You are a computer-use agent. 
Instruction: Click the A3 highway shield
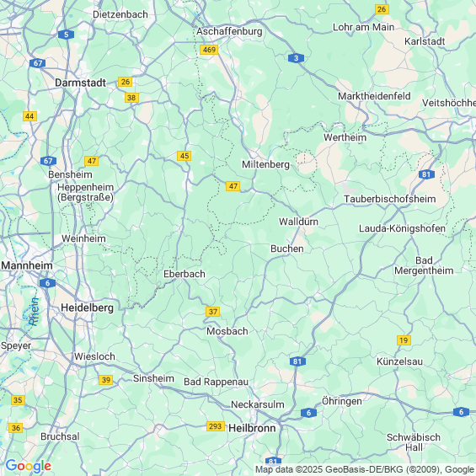[x=296, y=58]
